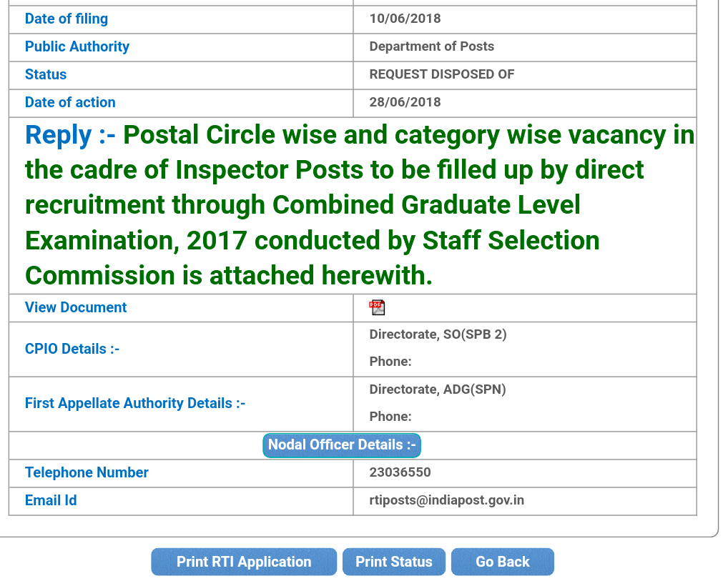Click the First Appellate Authority Details label
This screenshot has height=586, width=728.
pyautogui.click(x=135, y=403)
